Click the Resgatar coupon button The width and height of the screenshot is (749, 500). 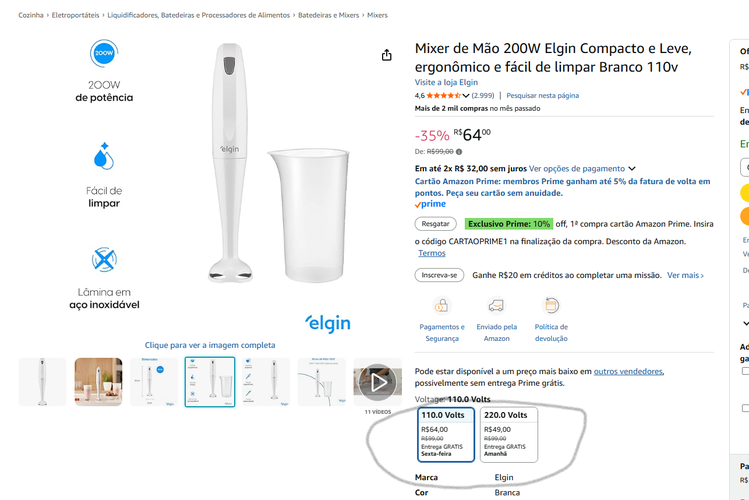tap(436, 224)
